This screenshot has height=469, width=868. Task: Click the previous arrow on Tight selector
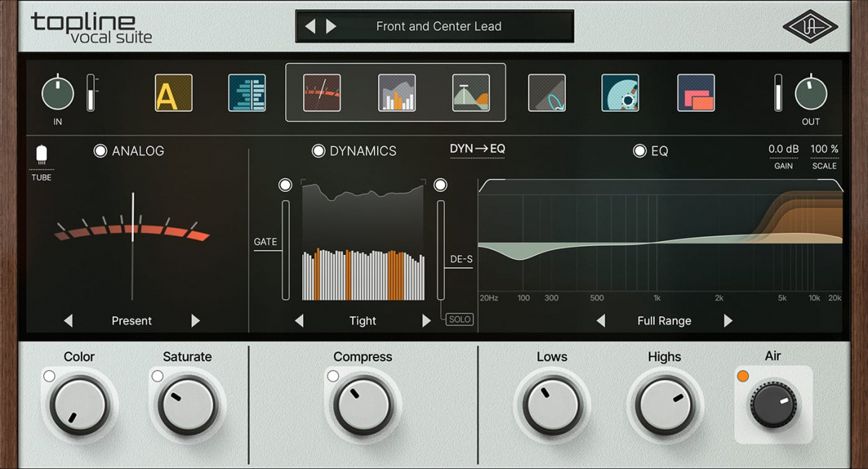point(300,321)
